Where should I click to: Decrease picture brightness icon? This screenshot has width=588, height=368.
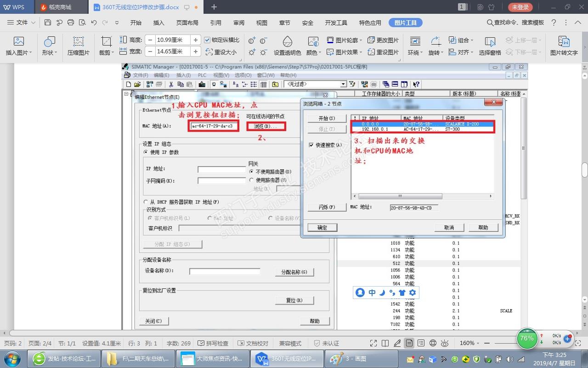pos(263,52)
